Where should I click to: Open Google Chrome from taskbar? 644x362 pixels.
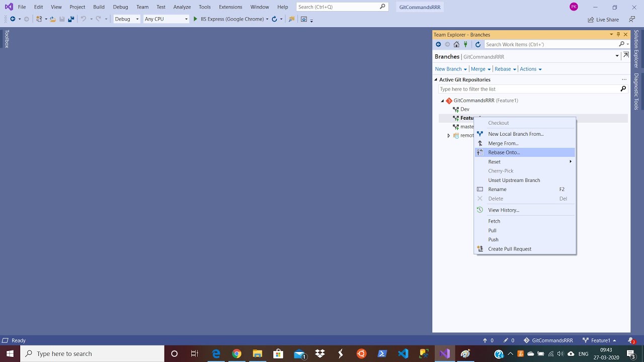[x=236, y=354]
